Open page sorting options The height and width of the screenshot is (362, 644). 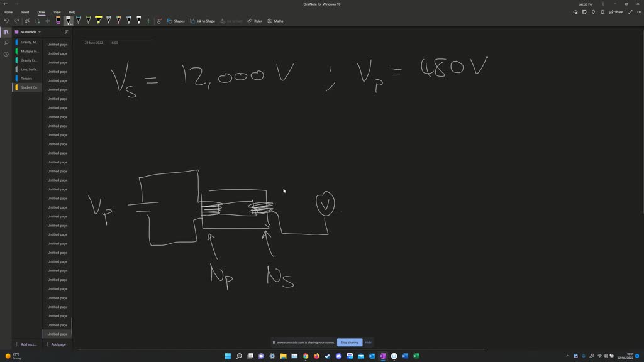pyautogui.click(x=66, y=31)
